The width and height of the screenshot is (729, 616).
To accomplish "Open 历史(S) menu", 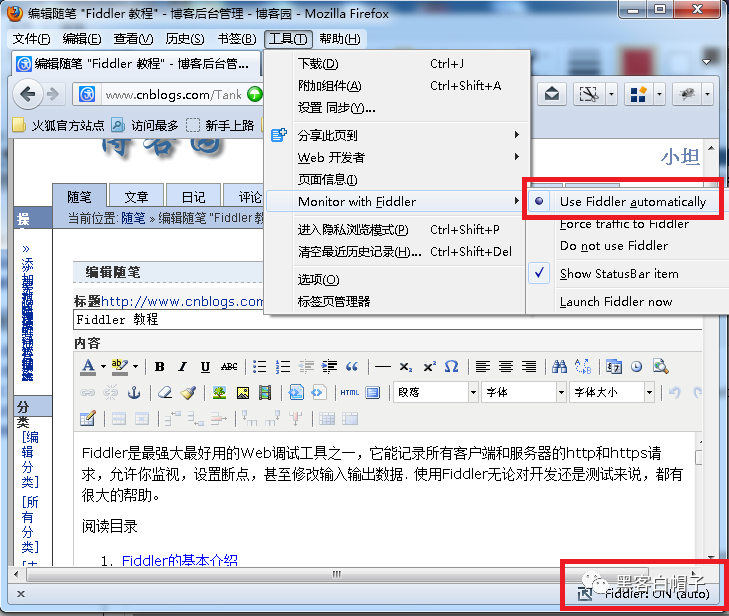I will tap(185, 39).
